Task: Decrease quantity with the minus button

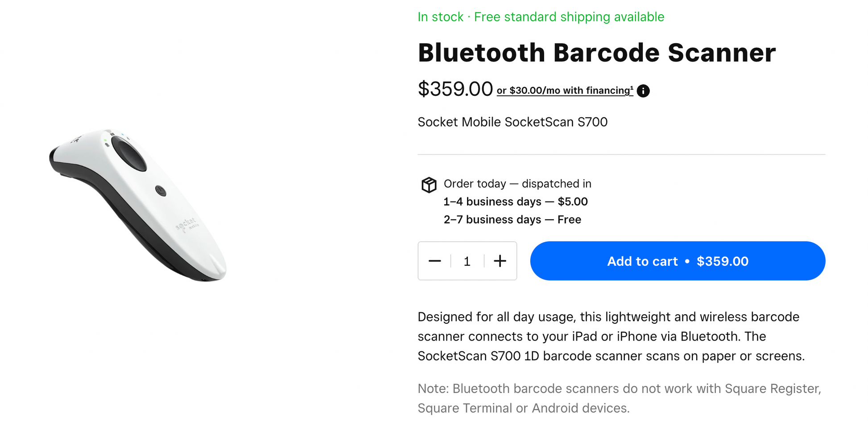Action: pyautogui.click(x=434, y=261)
